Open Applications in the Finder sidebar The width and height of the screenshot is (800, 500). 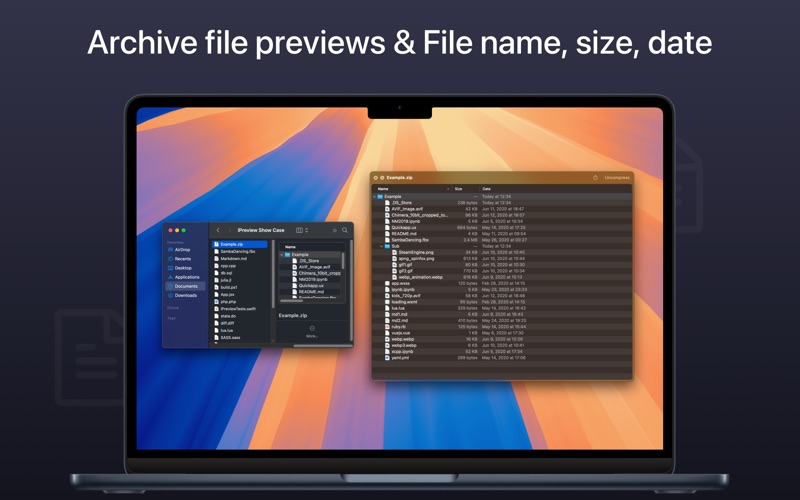[187, 277]
